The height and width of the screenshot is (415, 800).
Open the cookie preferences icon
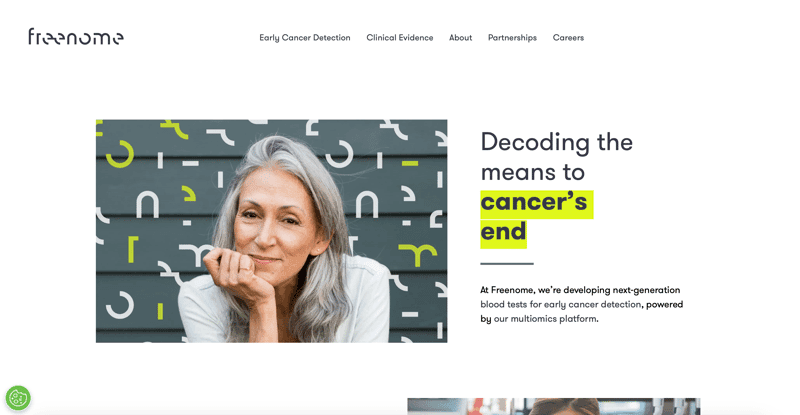pos(18,398)
